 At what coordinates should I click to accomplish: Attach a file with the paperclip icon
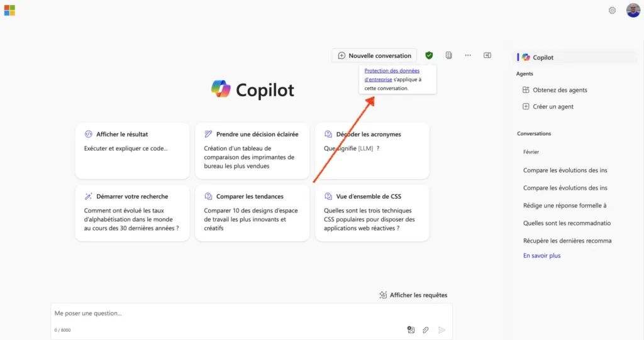tap(426, 330)
